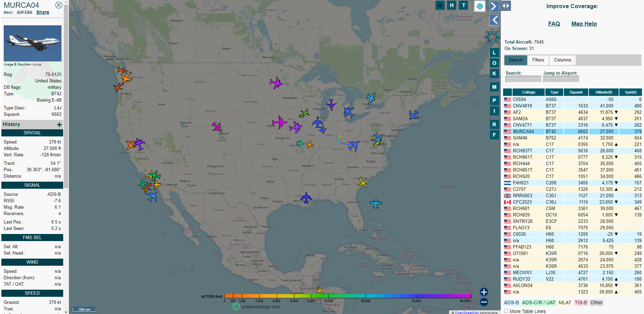Click the orange aircraft near Portland

click(x=118, y=87)
